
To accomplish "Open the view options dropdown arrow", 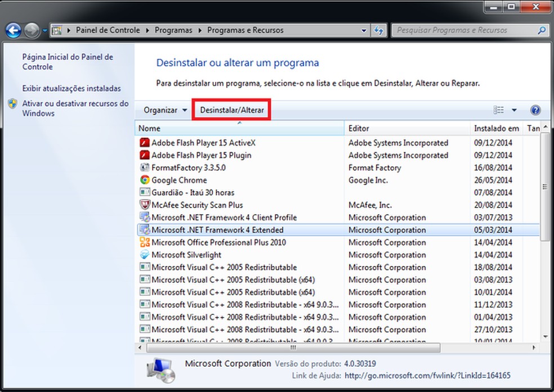I will [514, 110].
